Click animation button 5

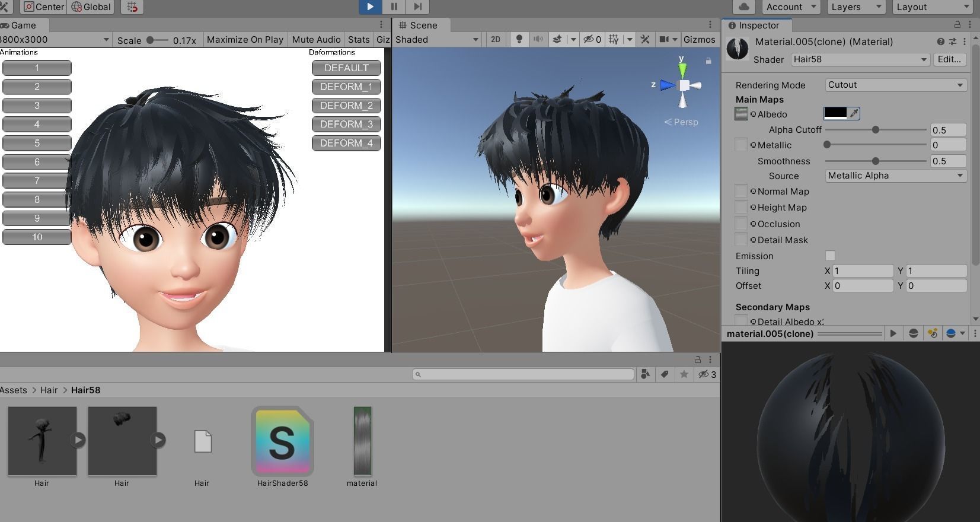pos(37,143)
